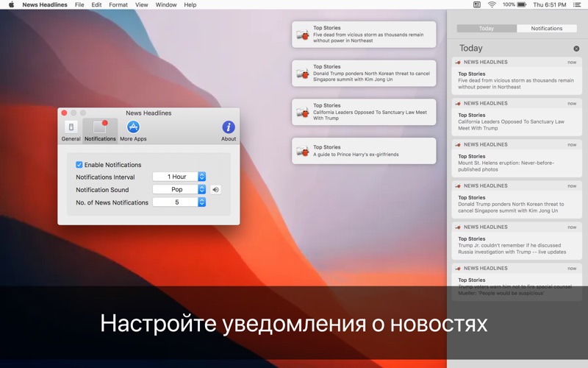588x368 pixels.
Task: Select the Notifications preferences tab
Action: (100, 131)
